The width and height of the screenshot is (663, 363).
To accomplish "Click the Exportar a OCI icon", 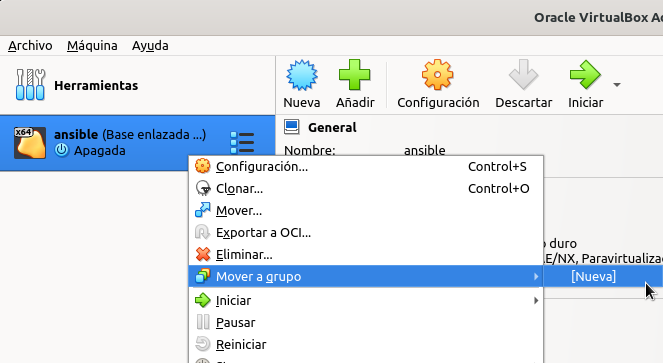I will [202, 232].
